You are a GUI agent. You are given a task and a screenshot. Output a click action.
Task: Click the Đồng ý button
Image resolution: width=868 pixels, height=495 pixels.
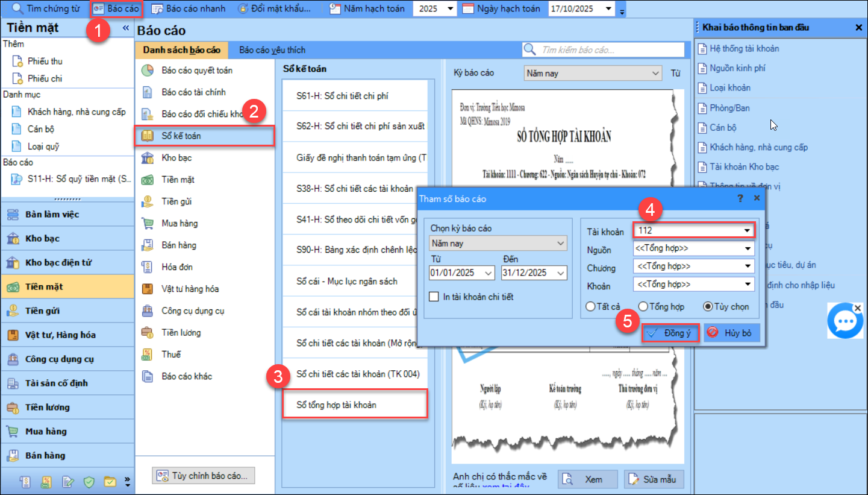[670, 333]
